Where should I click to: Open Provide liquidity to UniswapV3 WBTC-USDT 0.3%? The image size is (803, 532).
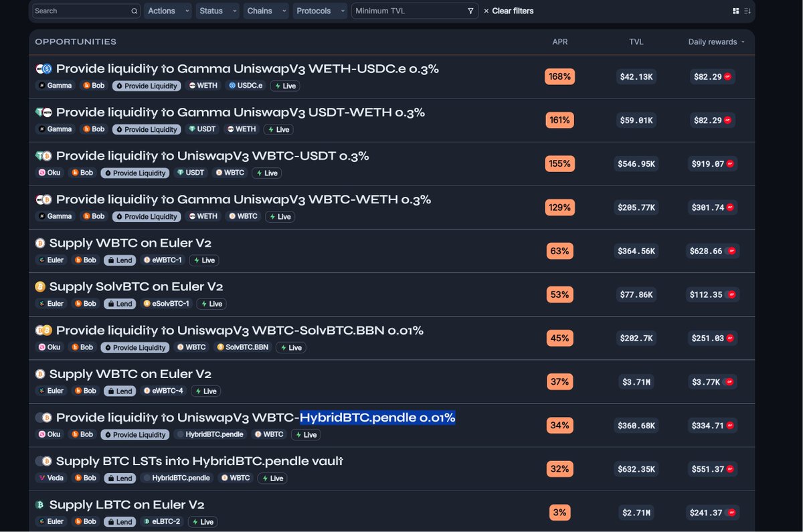tap(213, 156)
